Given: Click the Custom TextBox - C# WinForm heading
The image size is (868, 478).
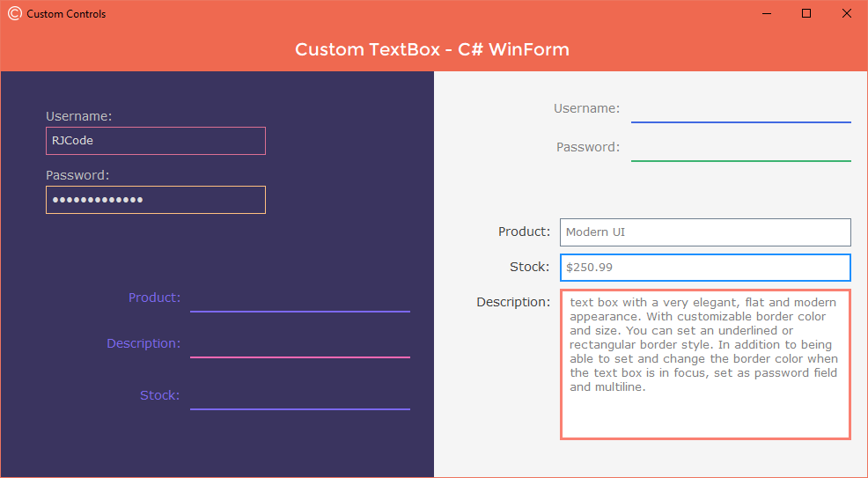Looking at the screenshot, I should point(432,49).
